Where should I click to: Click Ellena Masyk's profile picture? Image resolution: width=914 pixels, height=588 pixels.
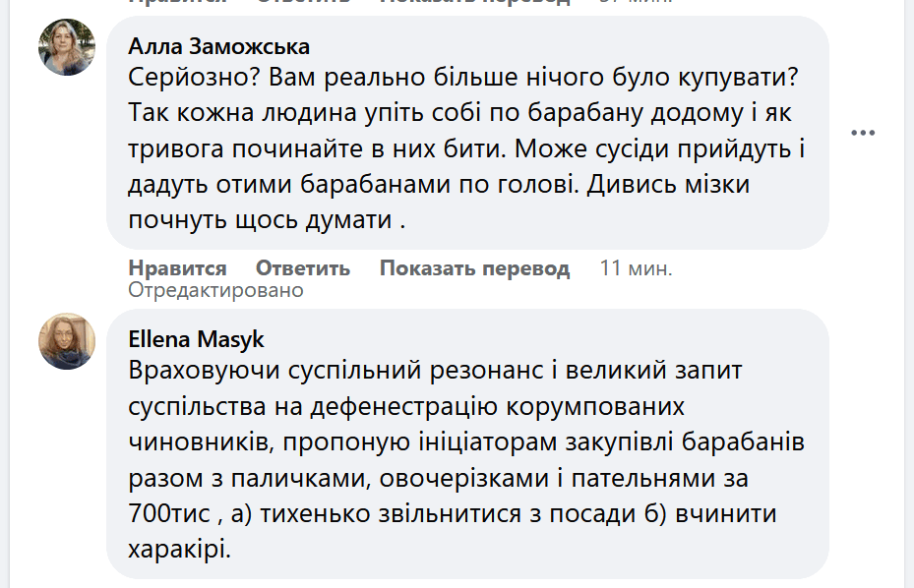pos(67,341)
